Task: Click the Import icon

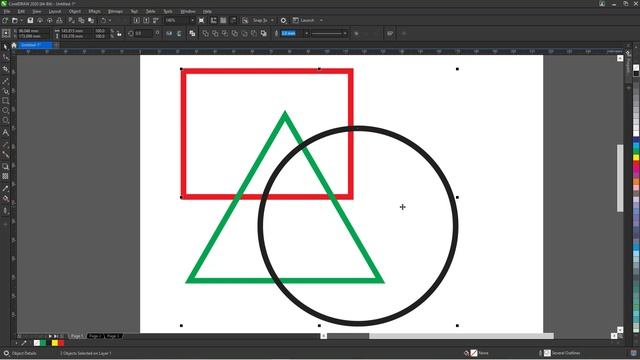Action: pos(136,20)
